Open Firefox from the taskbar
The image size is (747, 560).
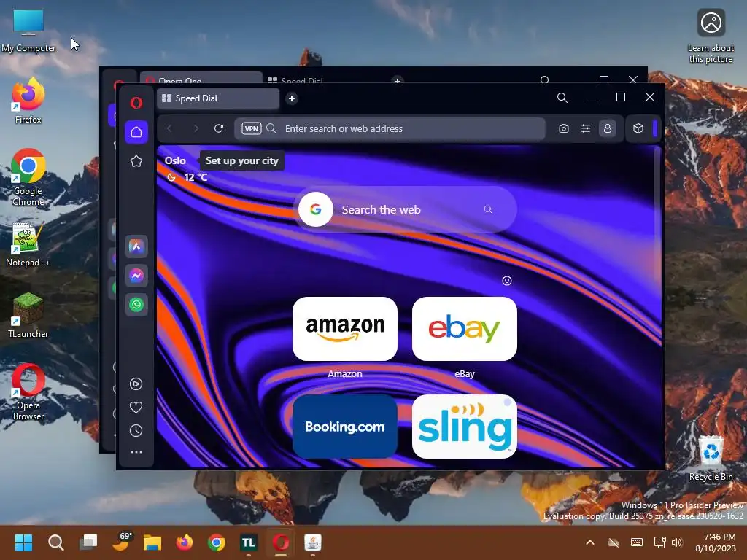click(x=185, y=542)
